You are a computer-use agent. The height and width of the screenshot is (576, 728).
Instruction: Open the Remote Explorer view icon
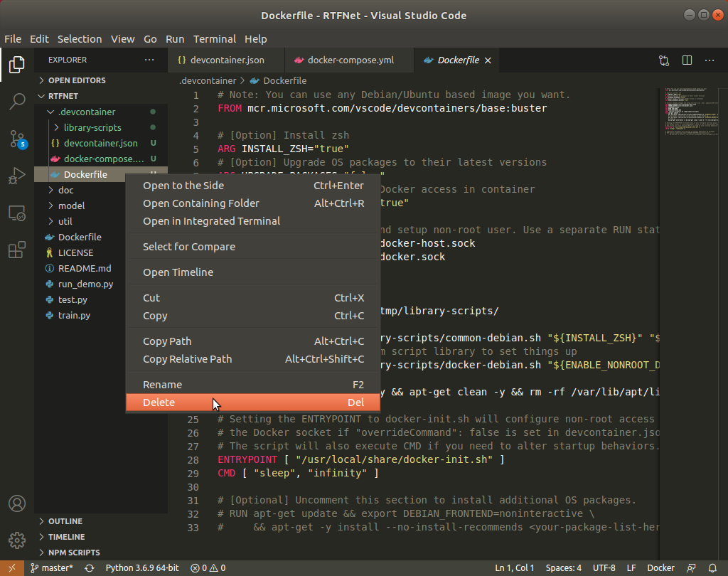point(17,213)
